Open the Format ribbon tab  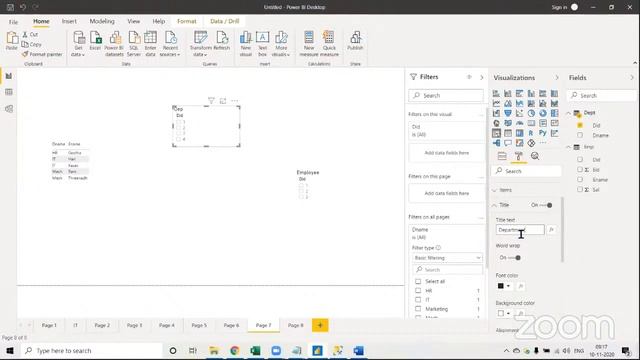187,21
